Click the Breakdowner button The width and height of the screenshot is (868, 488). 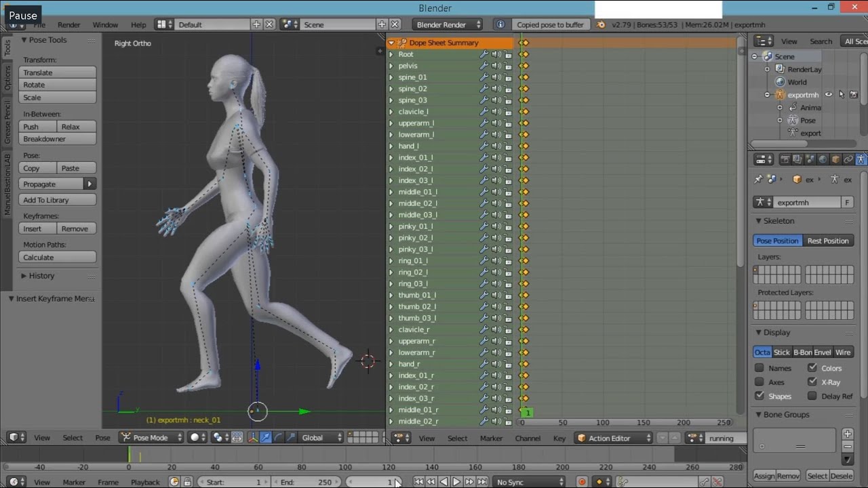click(x=58, y=139)
